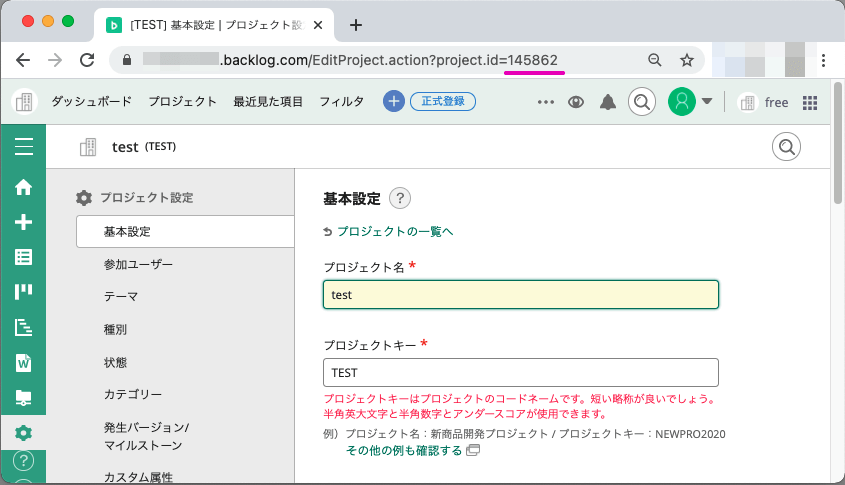Click the 正式登録 button

pos(443,101)
